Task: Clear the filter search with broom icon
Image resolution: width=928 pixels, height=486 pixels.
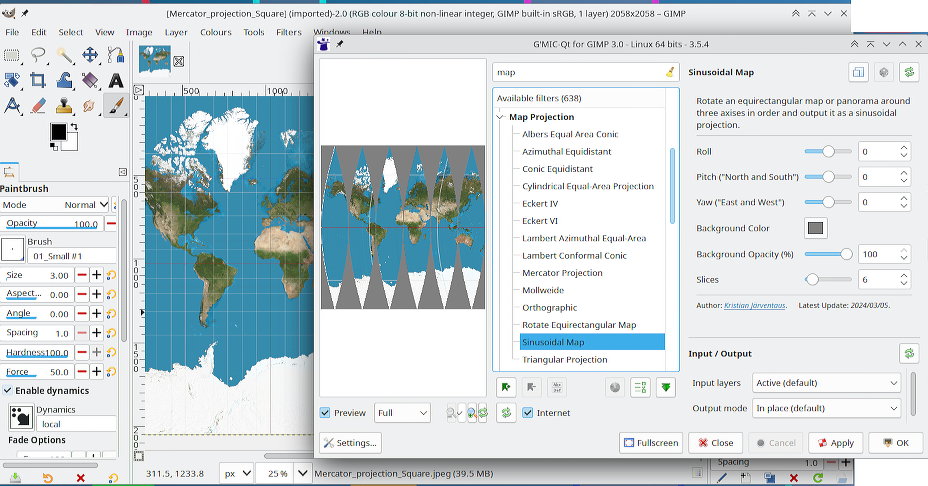Action: (x=669, y=73)
